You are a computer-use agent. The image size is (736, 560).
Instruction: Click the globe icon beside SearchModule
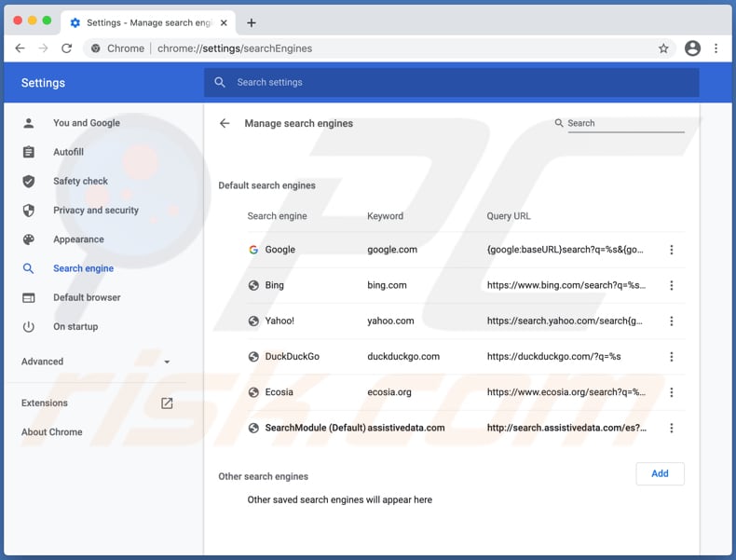point(253,428)
